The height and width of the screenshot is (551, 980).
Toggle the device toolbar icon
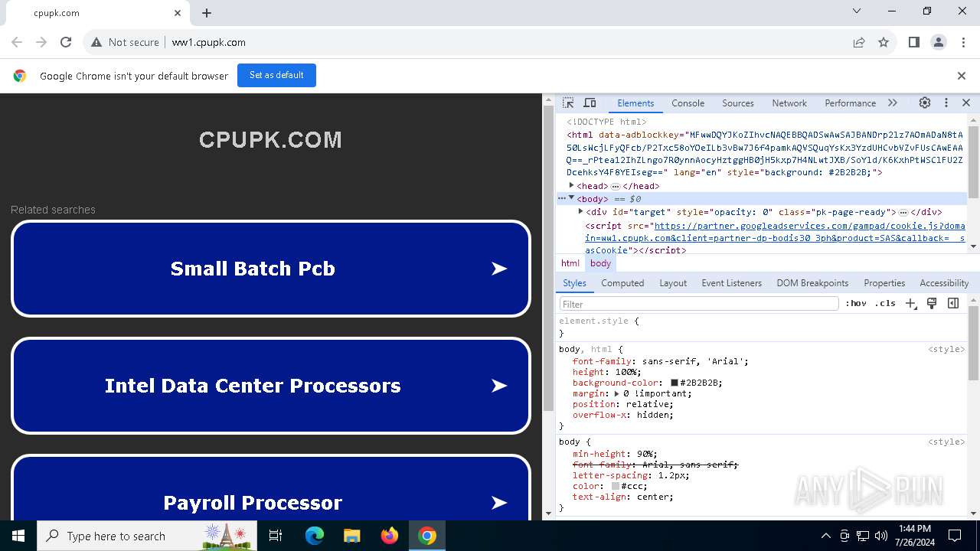(x=590, y=103)
